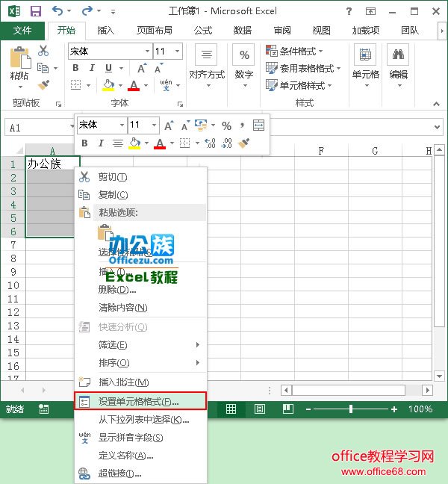The width and height of the screenshot is (448, 484).
Task: Choose 超链接(I) from context menu
Action: tap(140, 473)
